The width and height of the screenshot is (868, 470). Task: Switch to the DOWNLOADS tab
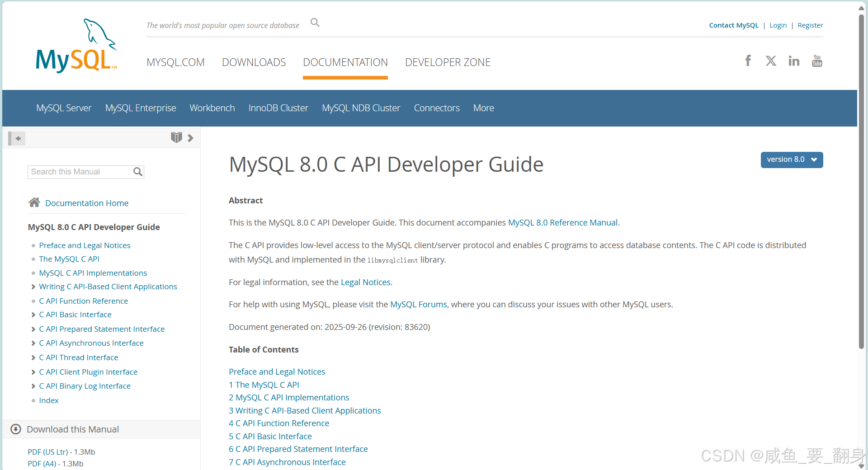pyautogui.click(x=254, y=62)
